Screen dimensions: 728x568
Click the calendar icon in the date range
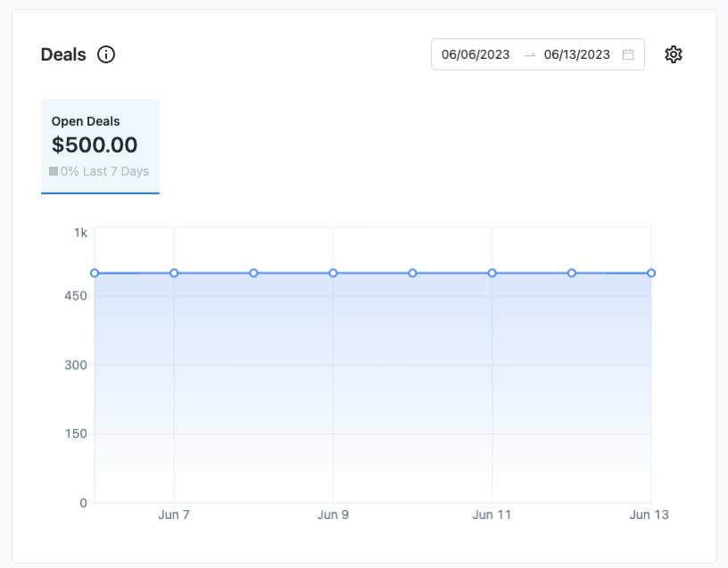point(628,54)
